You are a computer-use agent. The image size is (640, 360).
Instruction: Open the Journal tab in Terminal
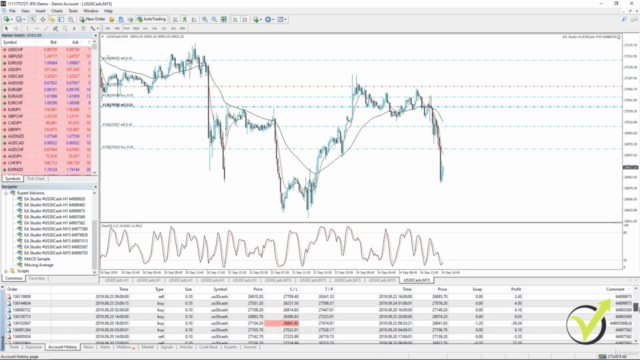point(250,347)
